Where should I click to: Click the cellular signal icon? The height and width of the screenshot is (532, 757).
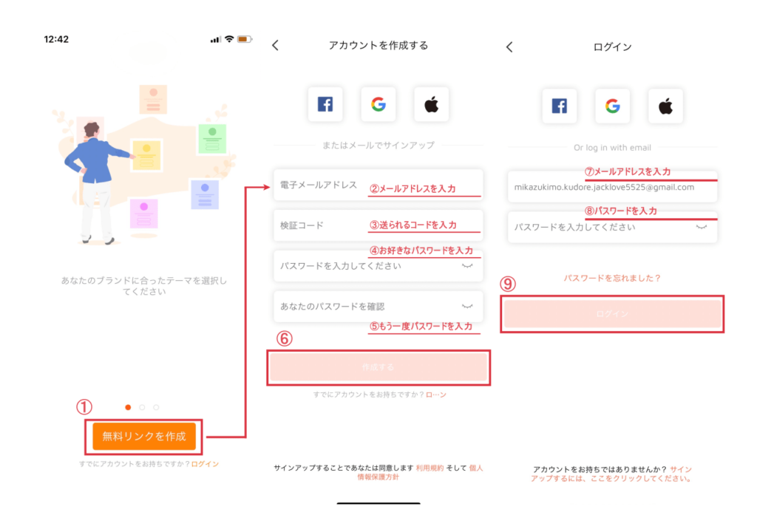[216, 40]
